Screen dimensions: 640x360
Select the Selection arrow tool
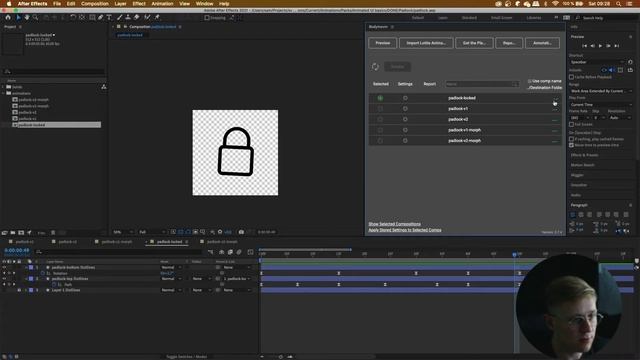click(x=18, y=18)
